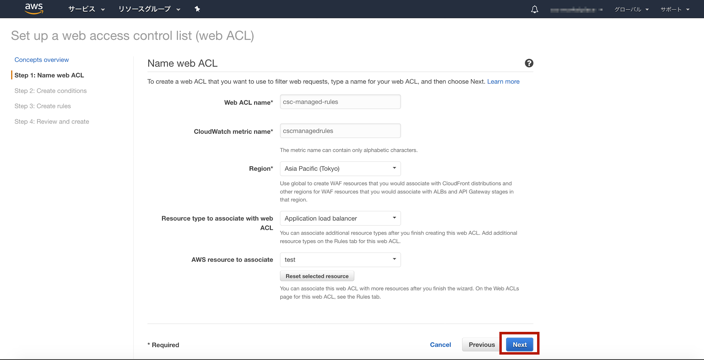Click the pin shortcut icon in navbar
Viewport: 704px width, 360px height.
(197, 9)
